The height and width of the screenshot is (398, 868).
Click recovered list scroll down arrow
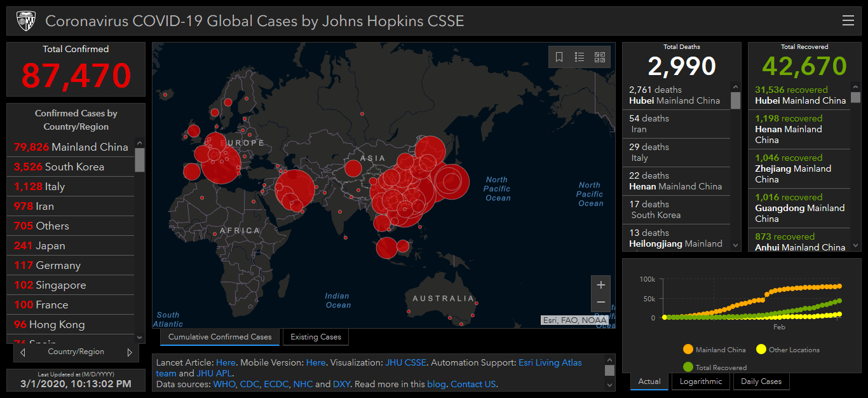click(856, 245)
